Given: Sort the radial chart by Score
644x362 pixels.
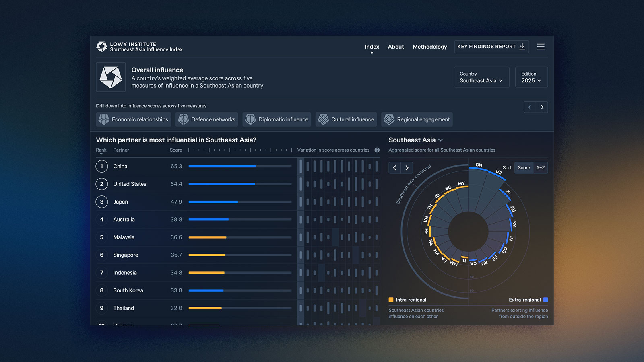Looking at the screenshot, I should click(524, 168).
